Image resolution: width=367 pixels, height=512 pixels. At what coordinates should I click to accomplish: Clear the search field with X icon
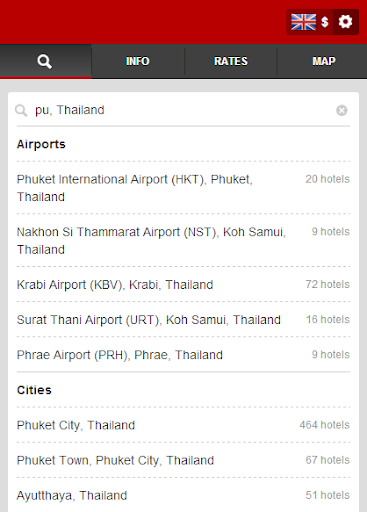pyautogui.click(x=342, y=110)
